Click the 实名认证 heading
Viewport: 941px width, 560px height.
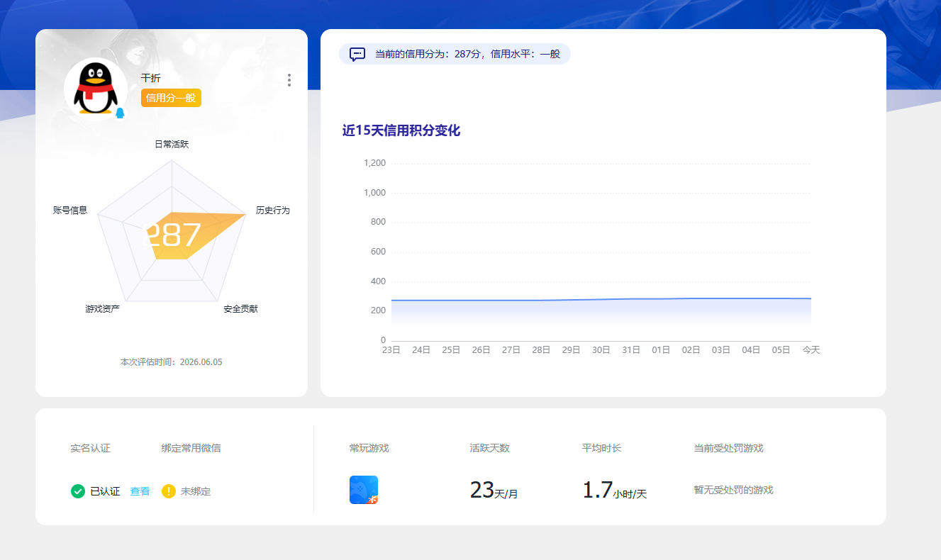[91, 448]
